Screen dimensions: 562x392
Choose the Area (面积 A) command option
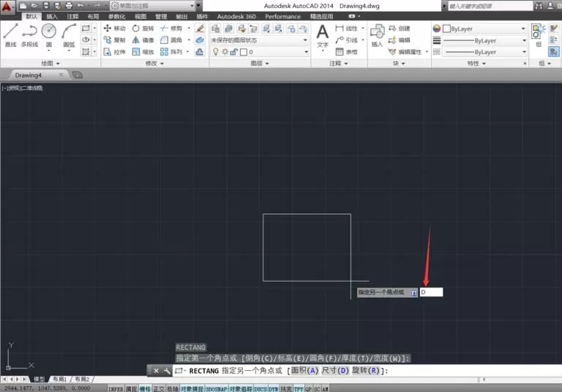click(x=304, y=371)
